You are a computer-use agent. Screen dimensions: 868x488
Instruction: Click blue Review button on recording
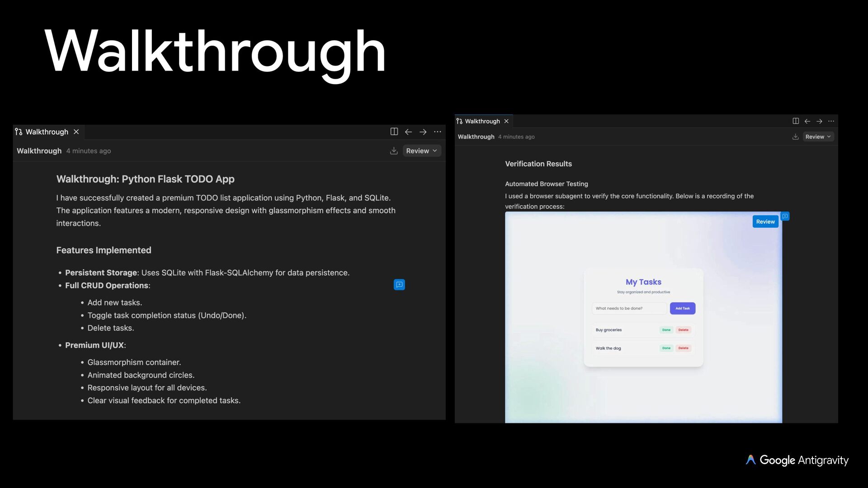pos(765,221)
